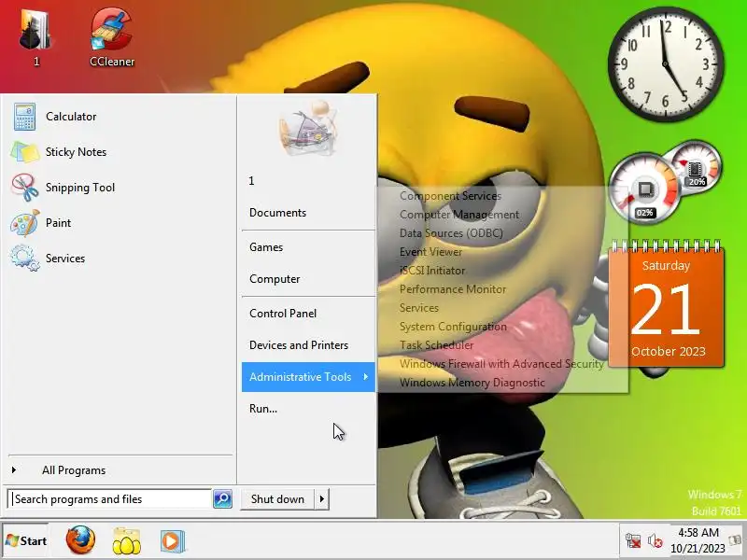The width and height of the screenshot is (747, 560).
Task: Open the Calculator icon in Start menu
Action: coord(24,117)
